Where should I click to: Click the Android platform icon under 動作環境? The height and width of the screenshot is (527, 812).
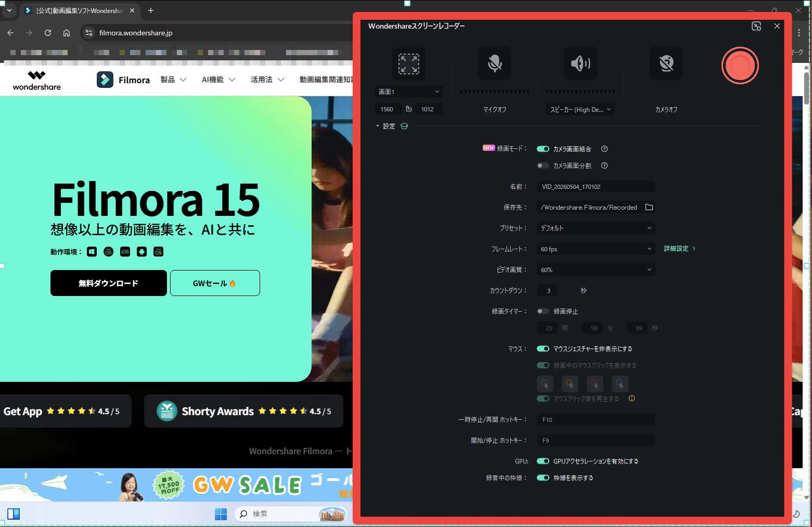[x=141, y=252]
